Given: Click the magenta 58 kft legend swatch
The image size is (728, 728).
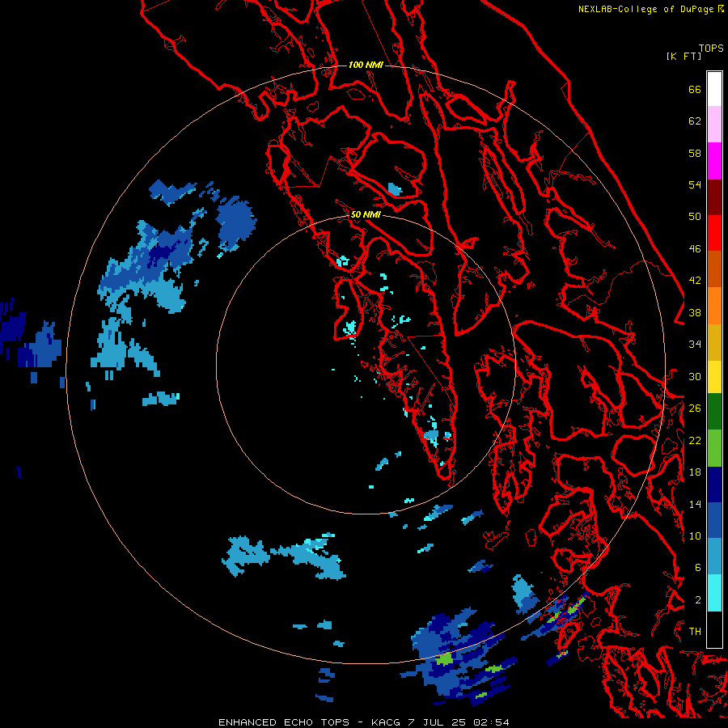Looking at the screenshot, I should (714, 161).
